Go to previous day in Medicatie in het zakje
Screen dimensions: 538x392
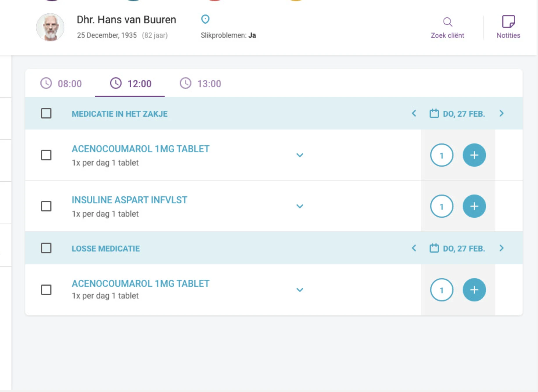(x=414, y=114)
